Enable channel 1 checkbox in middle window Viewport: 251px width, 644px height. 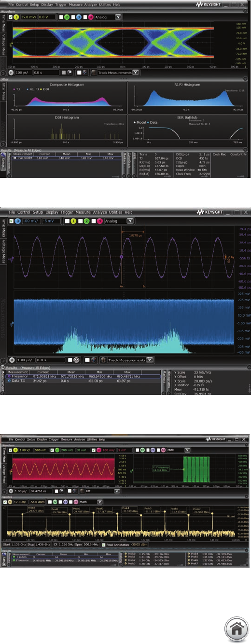point(68,221)
